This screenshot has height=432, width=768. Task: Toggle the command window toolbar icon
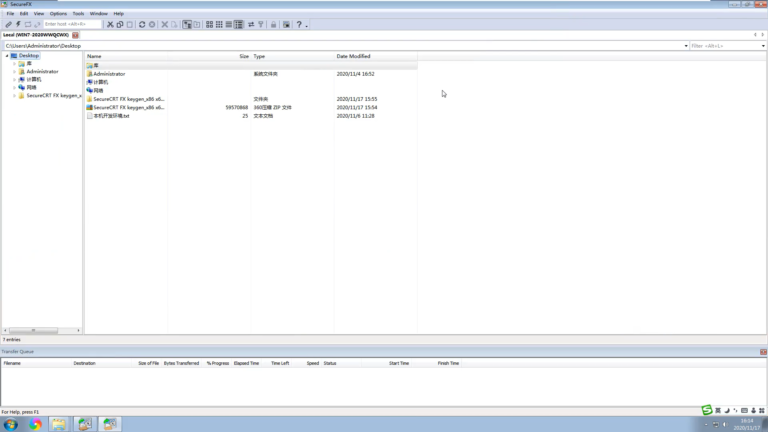(197, 24)
